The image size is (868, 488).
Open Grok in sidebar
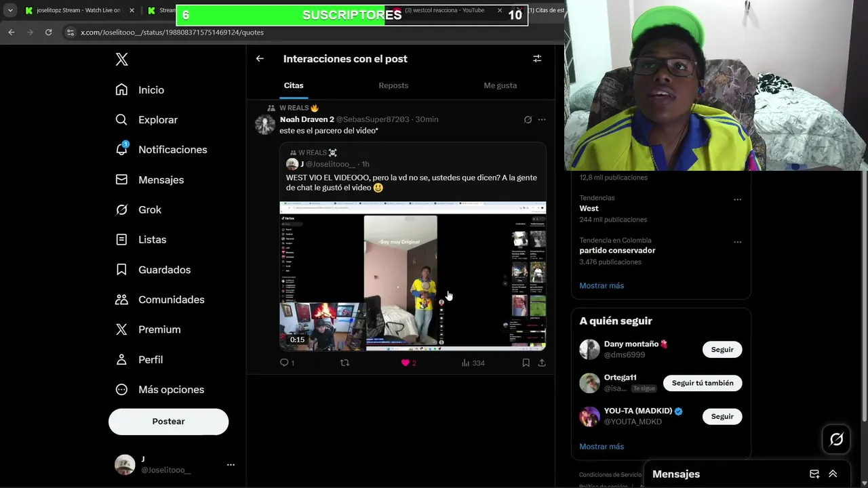click(138, 210)
